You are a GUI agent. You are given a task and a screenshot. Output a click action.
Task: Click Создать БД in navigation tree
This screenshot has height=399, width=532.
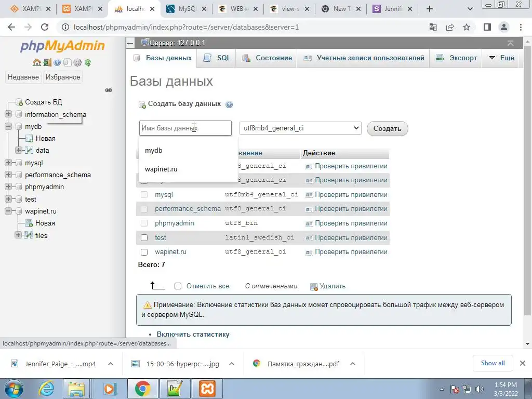pyautogui.click(x=44, y=102)
